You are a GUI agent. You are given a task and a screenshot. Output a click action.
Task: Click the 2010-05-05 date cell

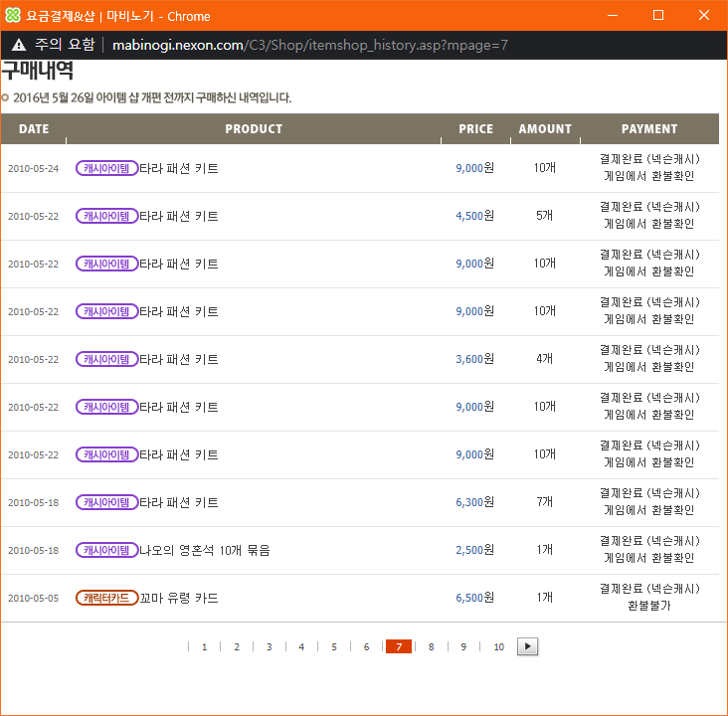tap(34, 598)
